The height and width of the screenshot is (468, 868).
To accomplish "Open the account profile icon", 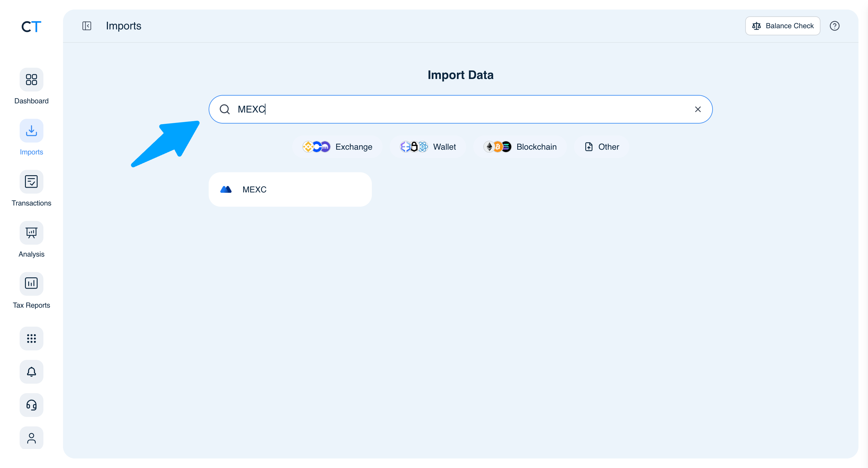I will click(x=31, y=438).
